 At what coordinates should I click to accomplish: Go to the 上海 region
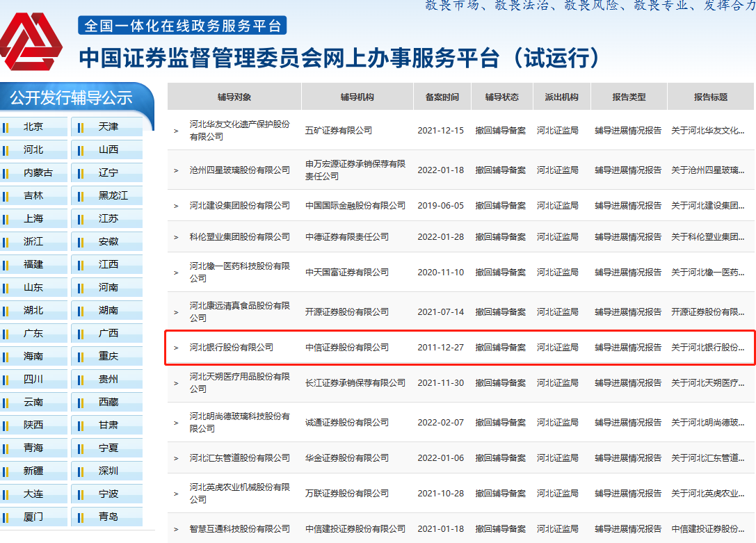tap(34, 219)
